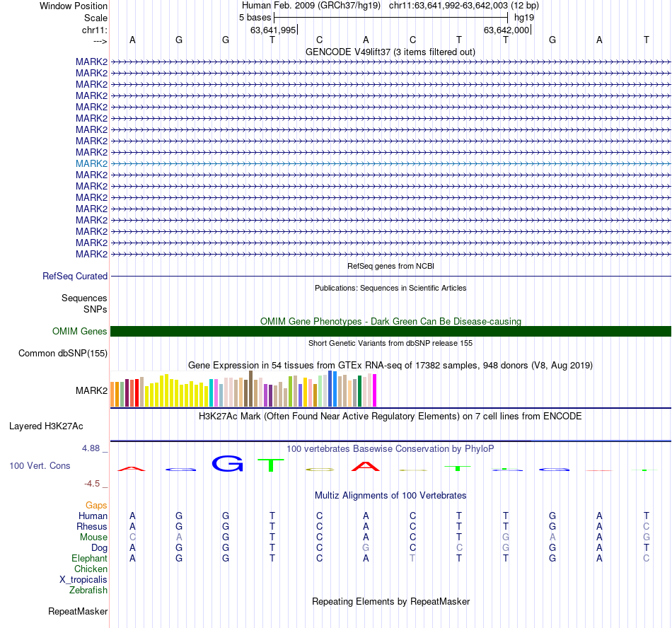Click the light grey C in Rhesus row
This screenshot has height=628, width=672.
(647, 526)
